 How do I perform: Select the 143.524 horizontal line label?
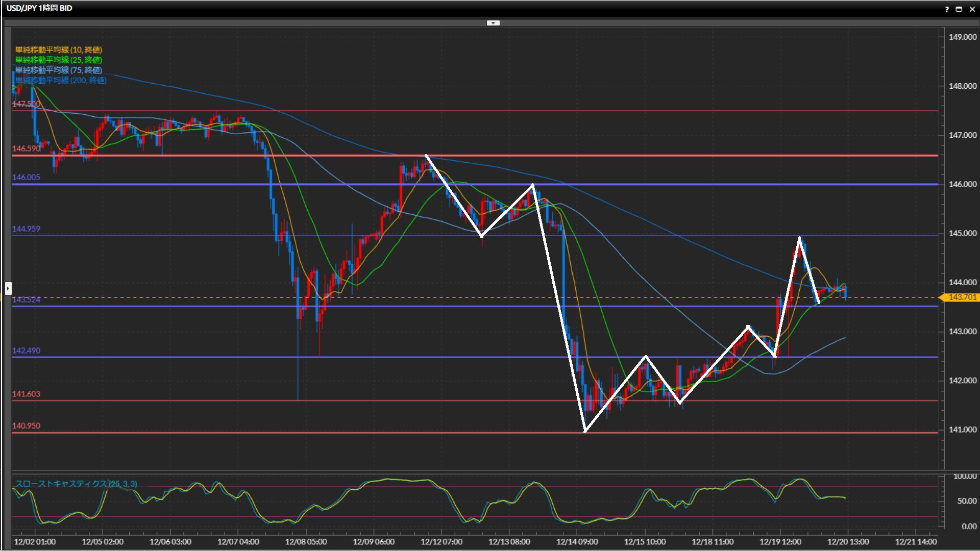26,299
